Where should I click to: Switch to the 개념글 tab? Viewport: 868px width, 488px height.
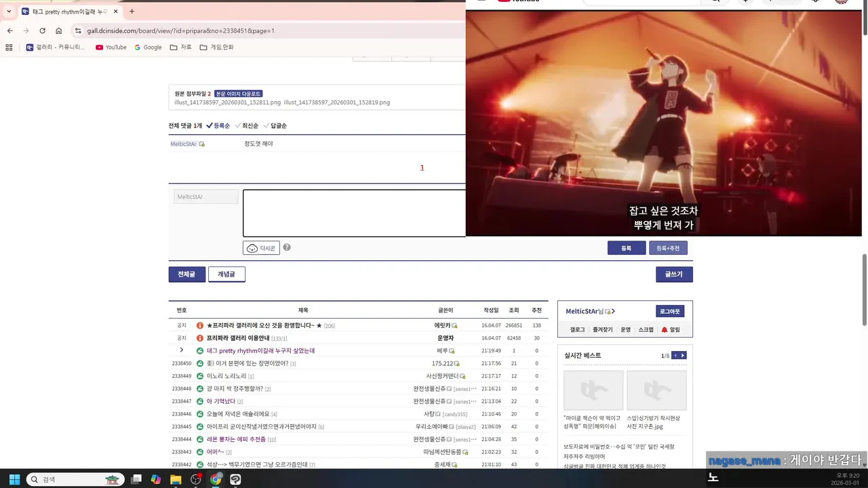coord(226,274)
